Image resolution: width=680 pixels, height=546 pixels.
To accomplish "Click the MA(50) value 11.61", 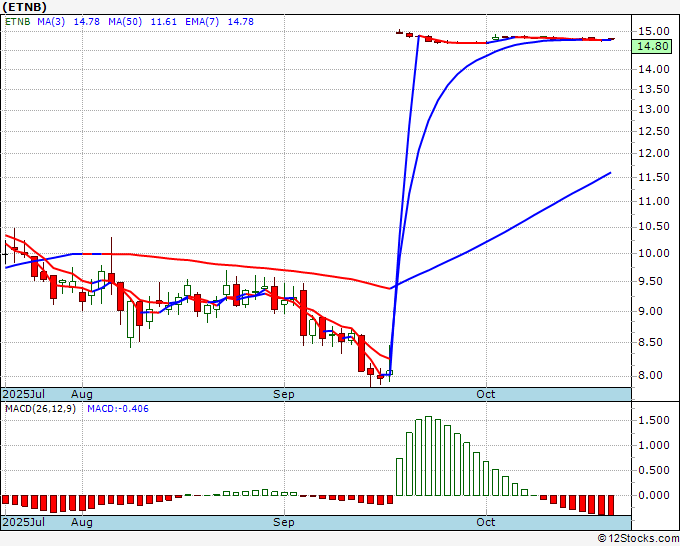I will coord(163,22).
